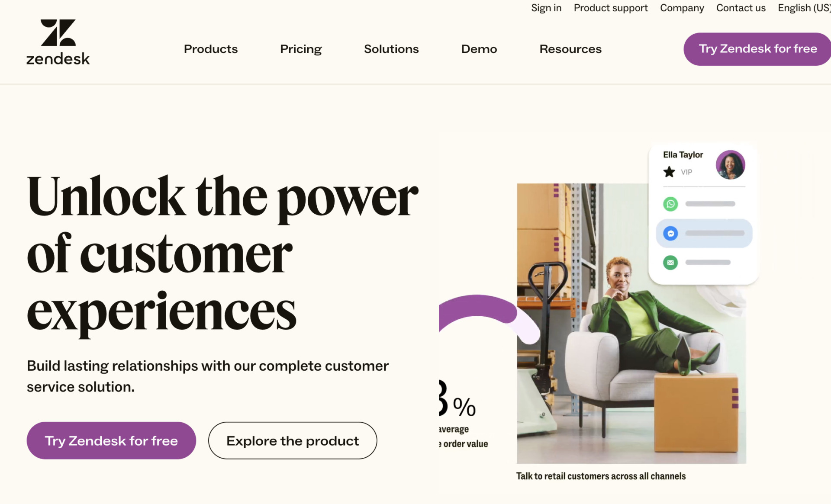Click the email channel icon
The image size is (831, 504).
tap(670, 262)
